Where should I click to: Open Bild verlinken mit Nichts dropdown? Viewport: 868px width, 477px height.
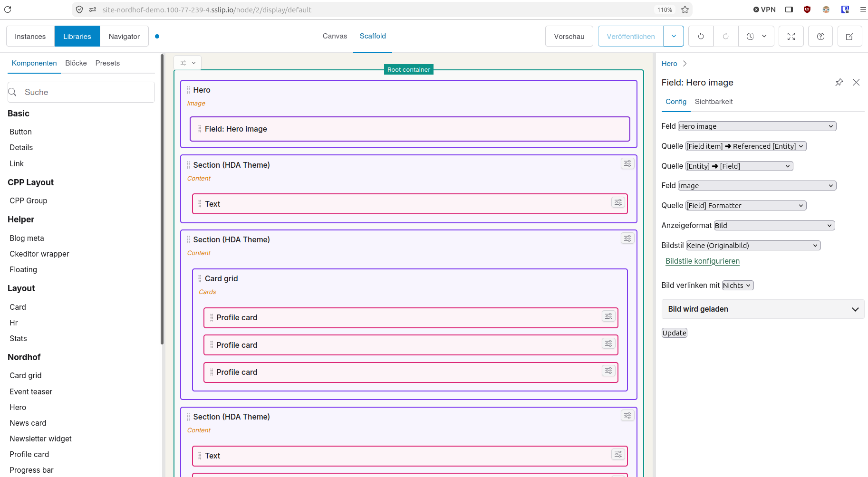tap(738, 286)
